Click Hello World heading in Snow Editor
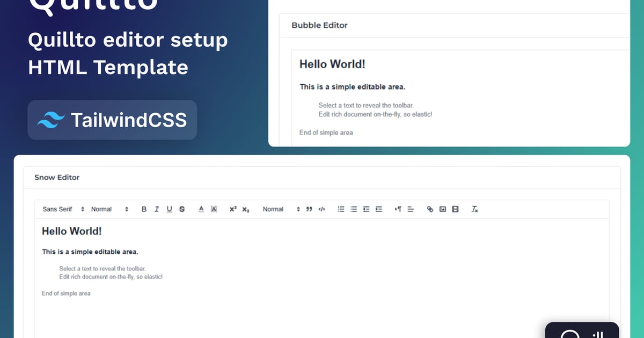Viewport: 644px width, 338px height. tap(72, 231)
